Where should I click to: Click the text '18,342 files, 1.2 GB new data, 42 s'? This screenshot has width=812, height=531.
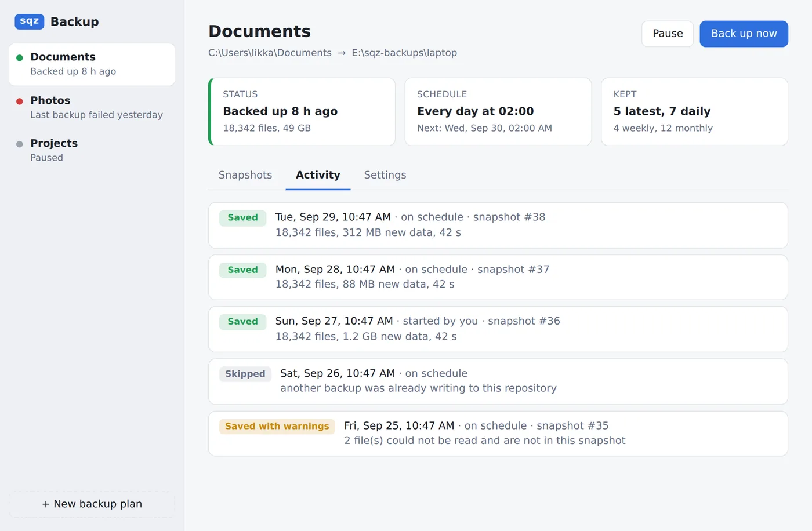(x=366, y=336)
